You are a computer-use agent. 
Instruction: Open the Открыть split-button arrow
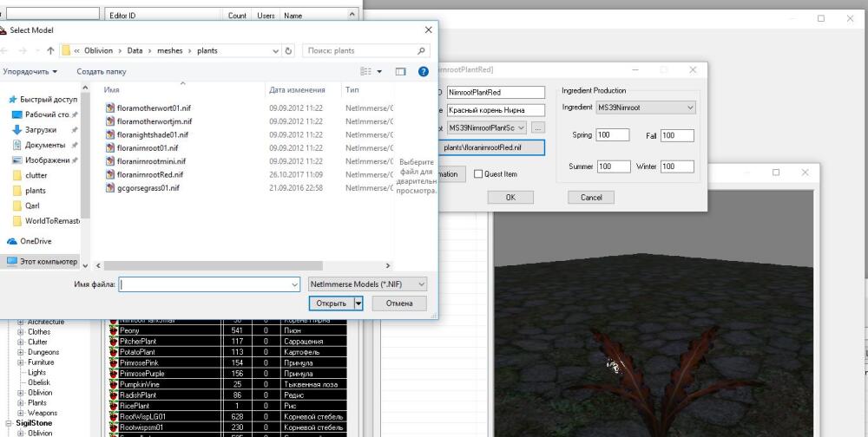coord(358,303)
